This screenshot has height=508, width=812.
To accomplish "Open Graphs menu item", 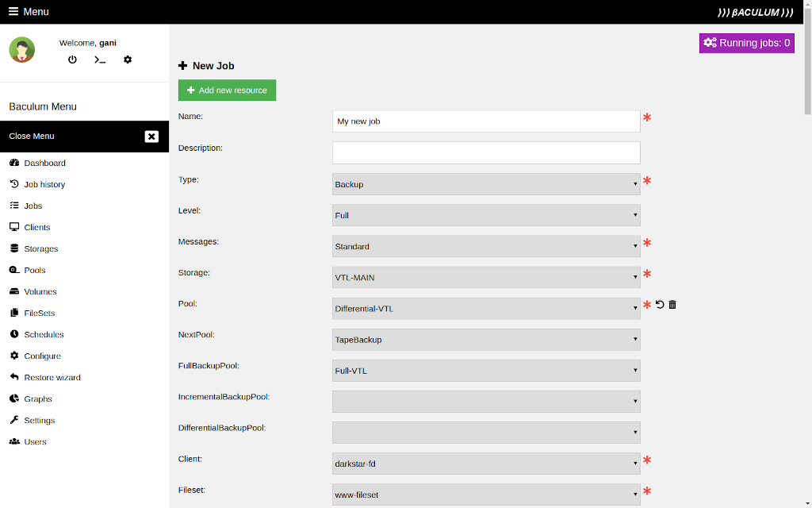I will (x=38, y=399).
